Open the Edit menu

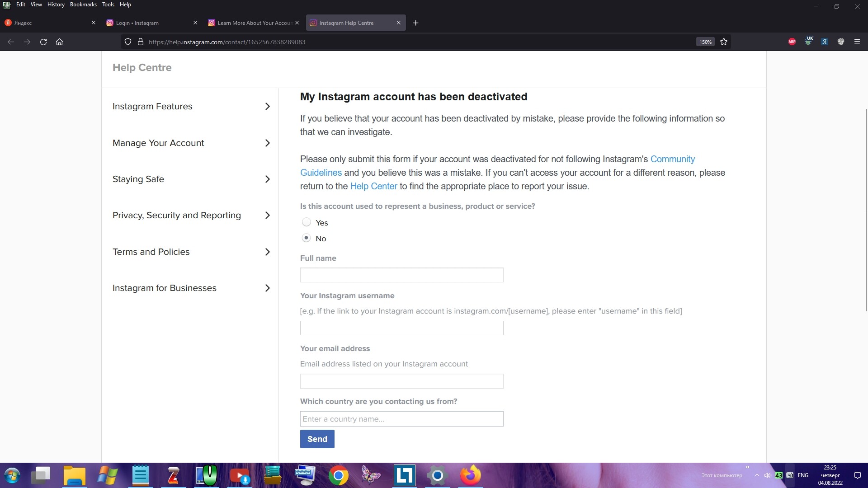(21, 5)
